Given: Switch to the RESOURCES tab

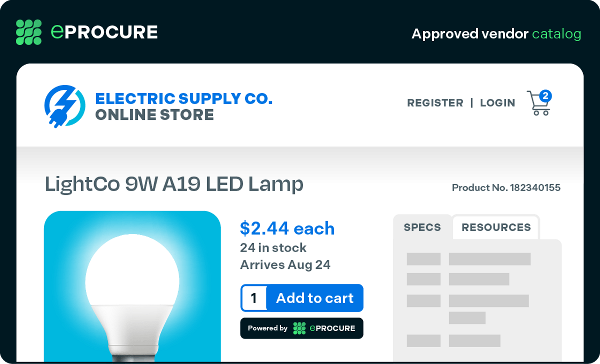Looking at the screenshot, I should (x=496, y=227).
